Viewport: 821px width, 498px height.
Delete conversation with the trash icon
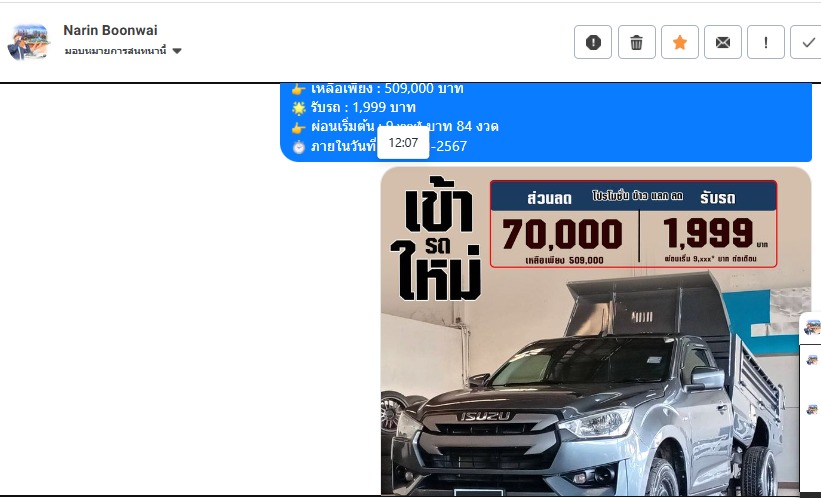[x=637, y=42]
